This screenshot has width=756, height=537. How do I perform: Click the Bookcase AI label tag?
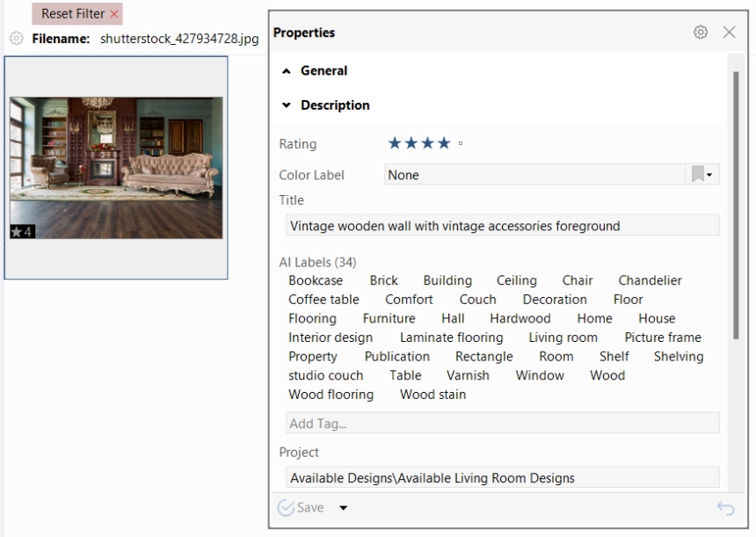pos(316,280)
